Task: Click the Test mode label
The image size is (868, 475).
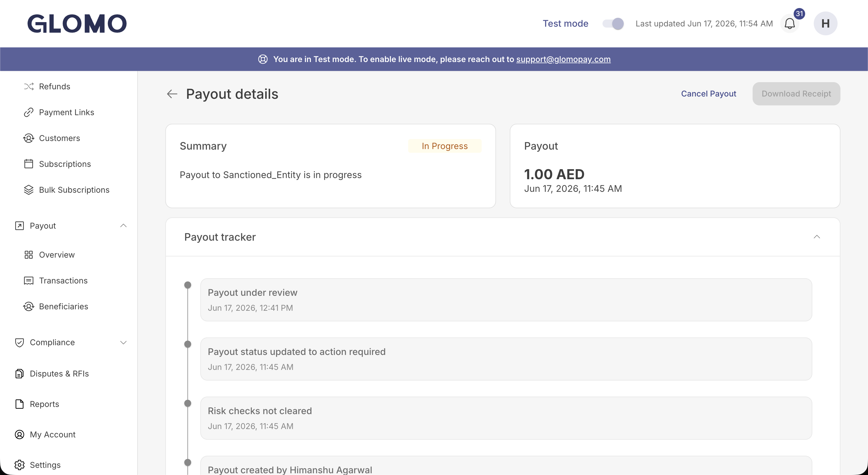Action: pos(565,24)
